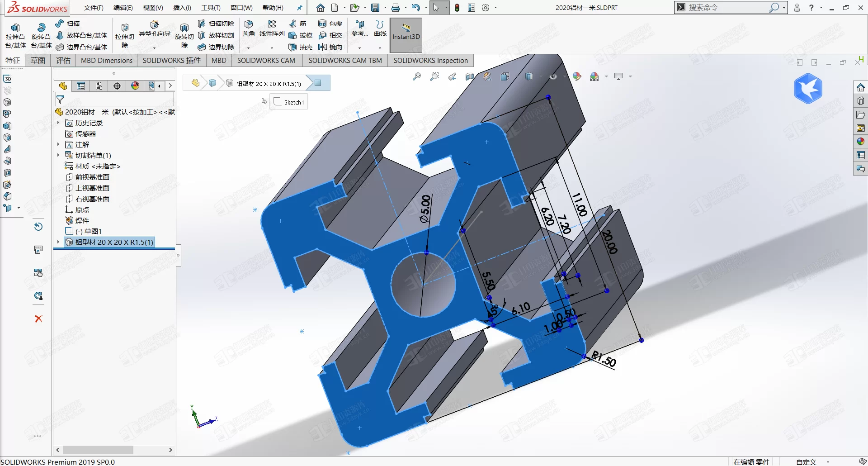This screenshot has height=466, width=868.
Task: Open the Curves (曲线) tool
Action: click(380, 28)
